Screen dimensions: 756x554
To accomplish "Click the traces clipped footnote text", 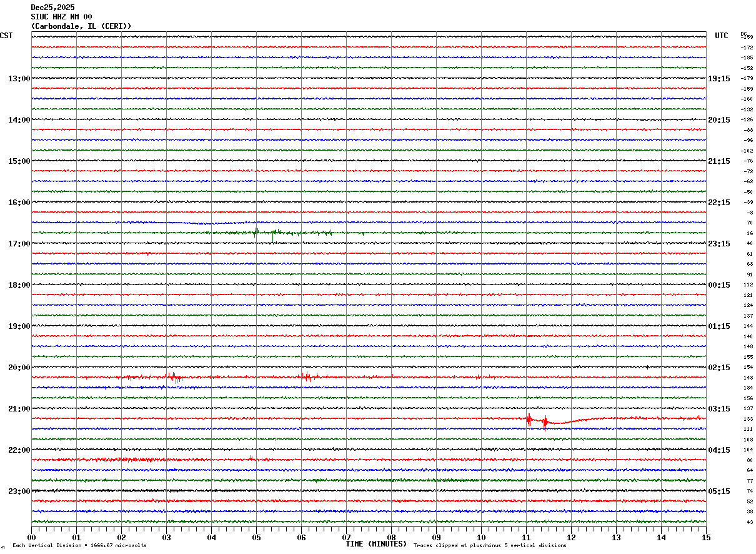I will [x=490, y=545].
